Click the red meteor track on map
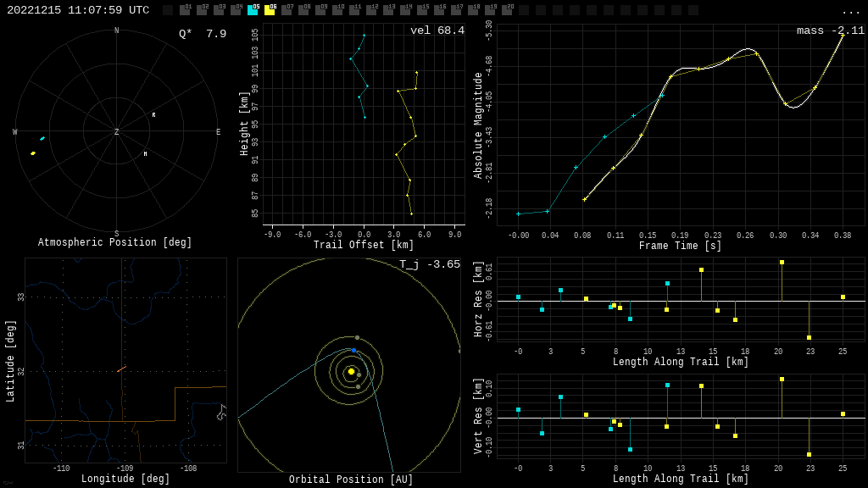The height and width of the screenshot is (488, 868). [x=121, y=369]
